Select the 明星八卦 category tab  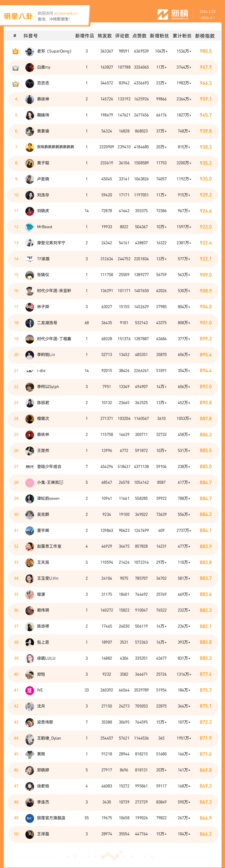tap(19, 16)
